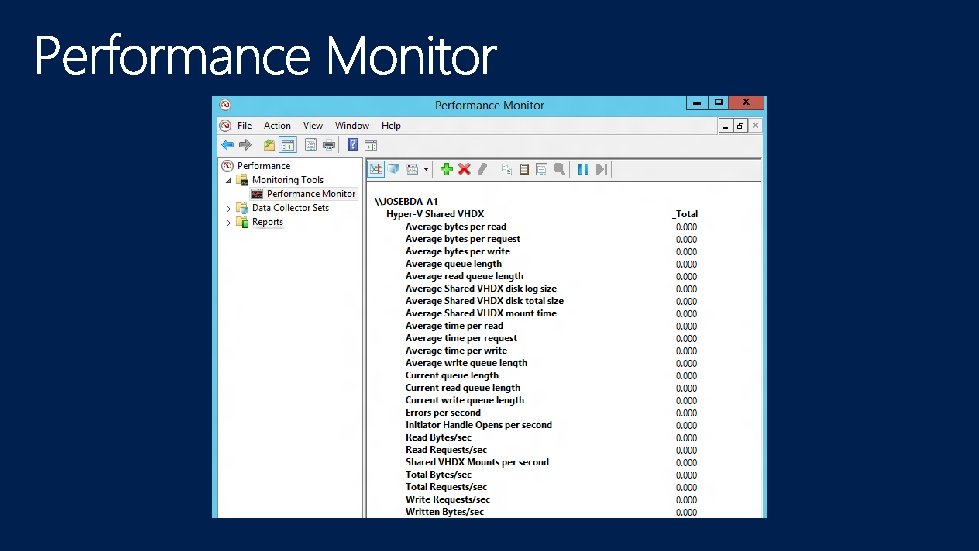Select Data Collector Sets tree item

(x=290, y=208)
